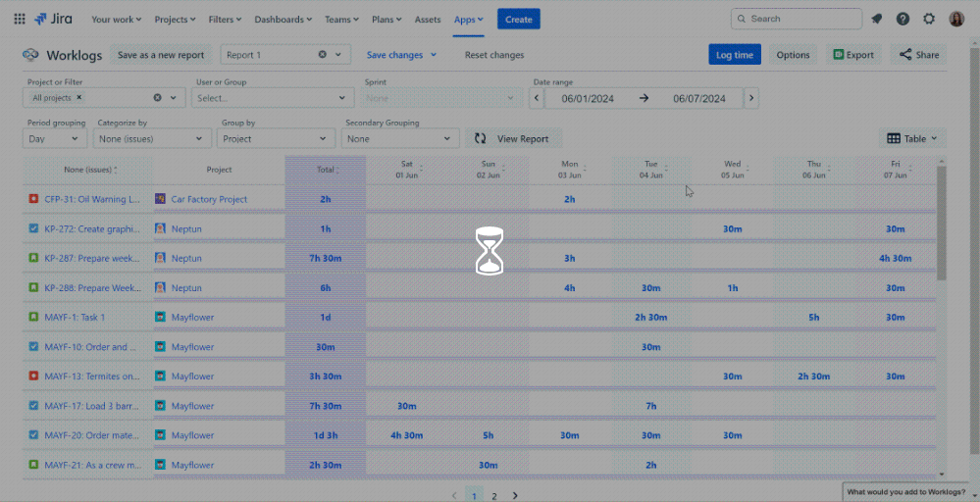The image size is (980, 502).
Task: Click Reset changes
Action: tap(494, 55)
